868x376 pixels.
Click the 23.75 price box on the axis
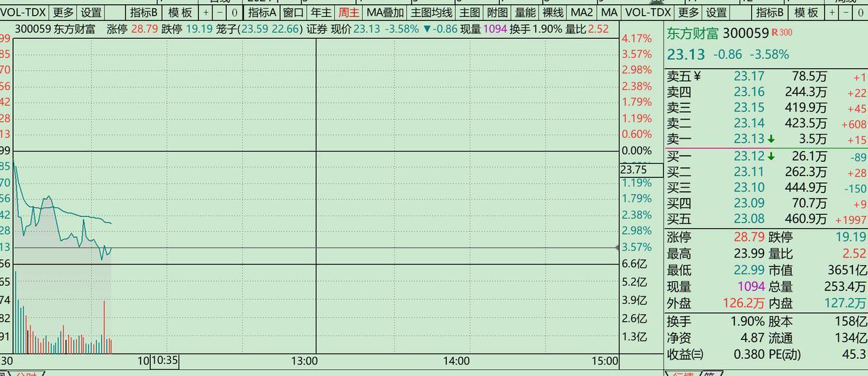point(642,170)
